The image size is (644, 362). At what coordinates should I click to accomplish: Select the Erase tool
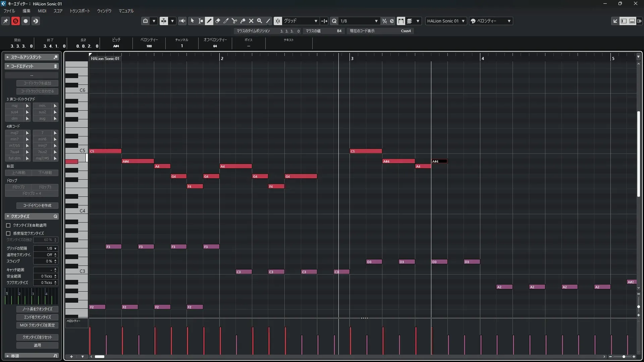pyautogui.click(x=218, y=21)
